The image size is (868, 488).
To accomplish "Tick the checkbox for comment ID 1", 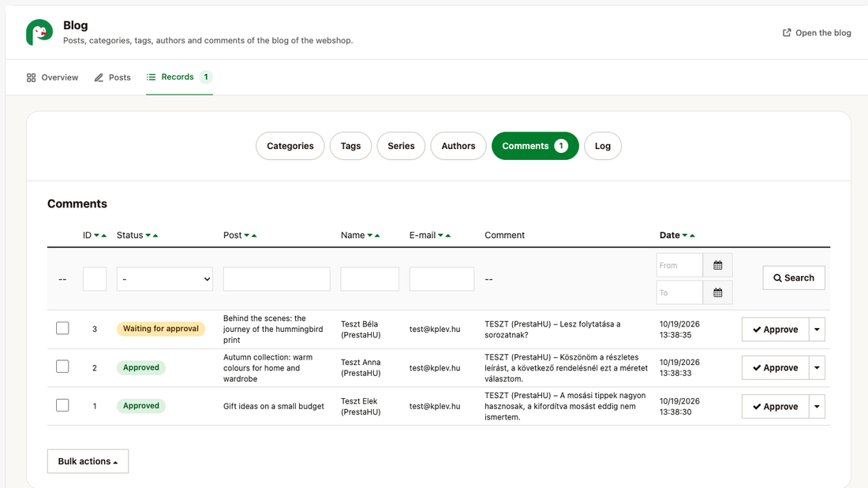I will click(62, 405).
